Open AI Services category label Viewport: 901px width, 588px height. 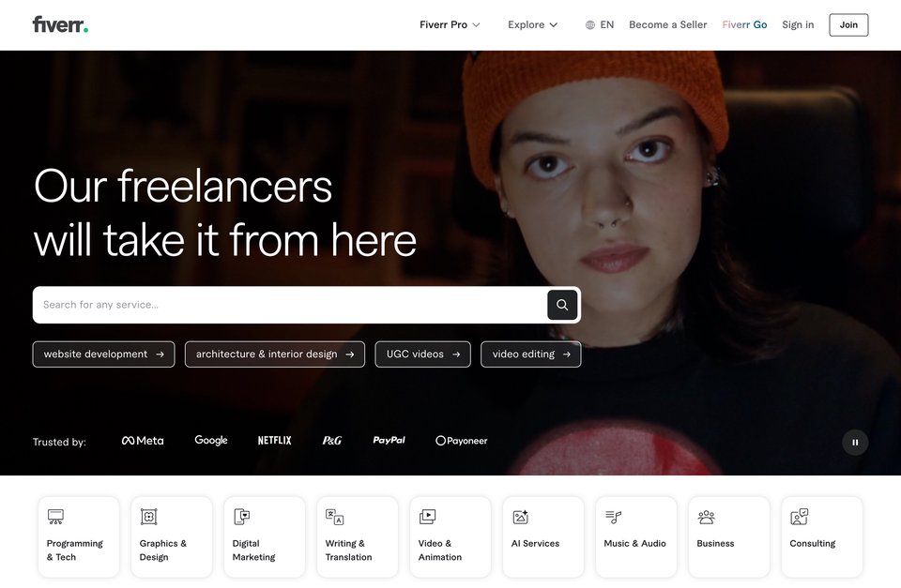[535, 543]
